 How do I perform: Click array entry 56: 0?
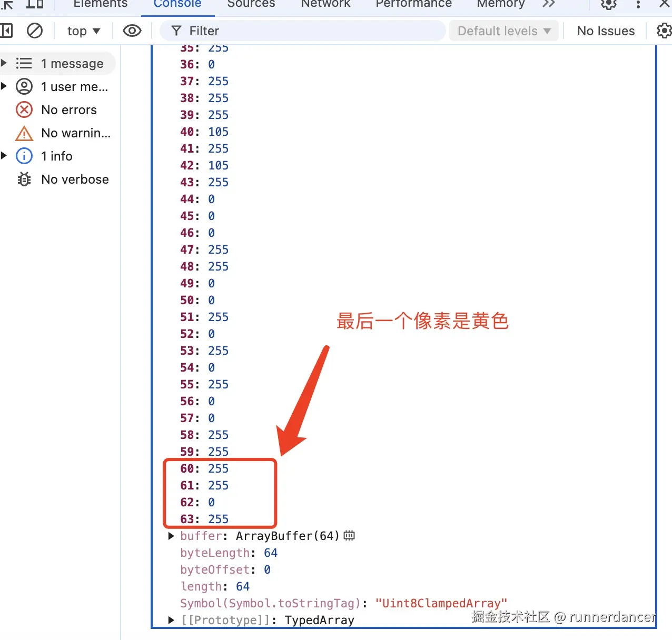[x=197, y=401]
